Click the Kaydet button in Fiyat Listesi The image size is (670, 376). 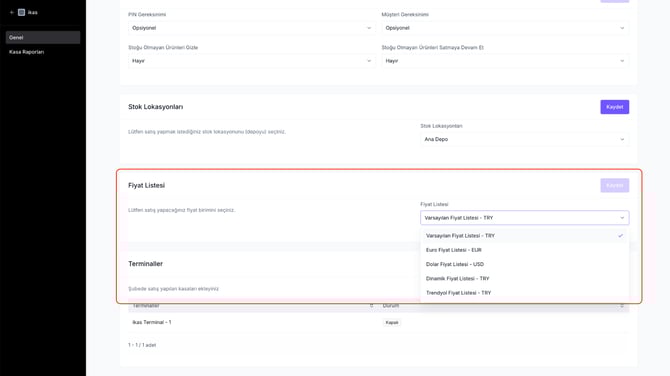(614, 185)
